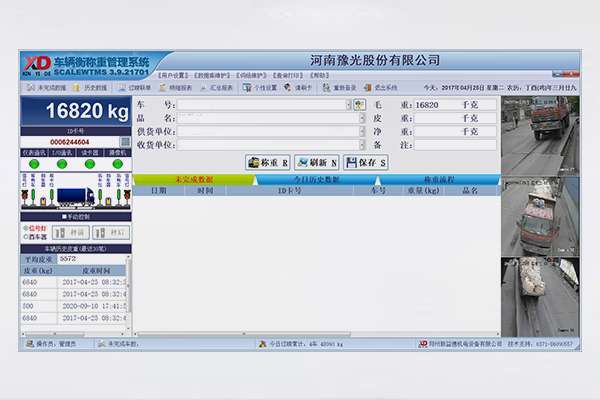600x400 pixels.
Task: Click into the 净重 input field
Action: (x=455, y=132)
